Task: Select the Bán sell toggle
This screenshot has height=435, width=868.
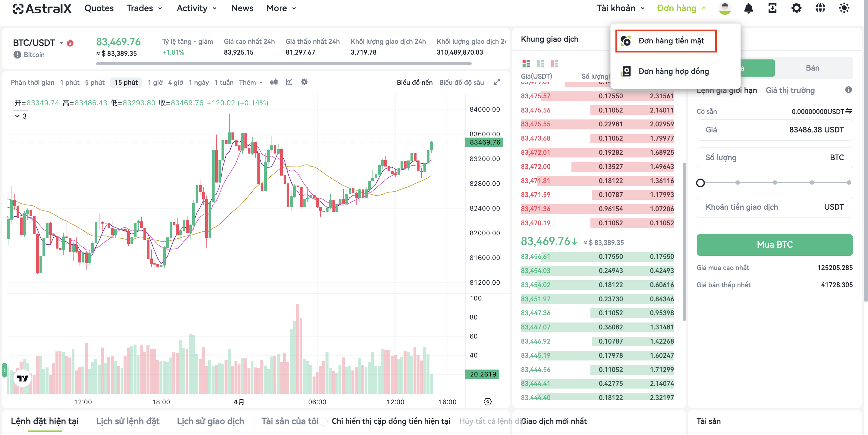Action: point(813,68)
